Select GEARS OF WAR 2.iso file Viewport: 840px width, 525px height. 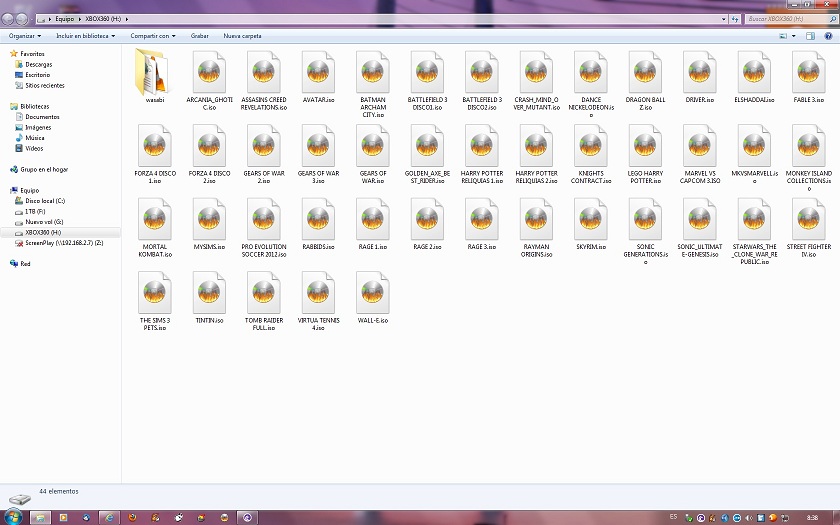264,154
